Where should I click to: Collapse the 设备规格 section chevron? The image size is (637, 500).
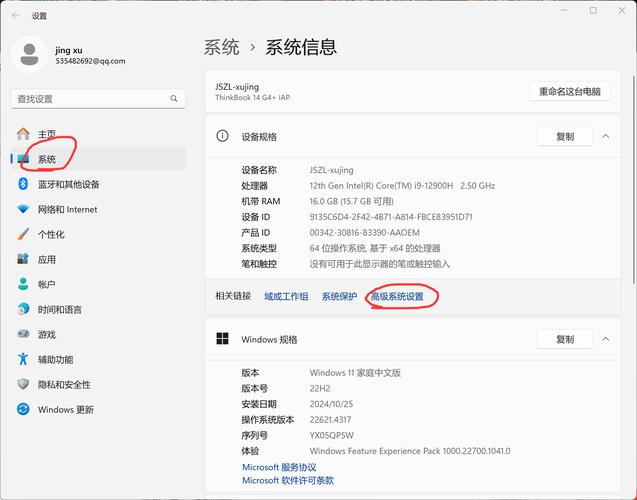(606, 136)
